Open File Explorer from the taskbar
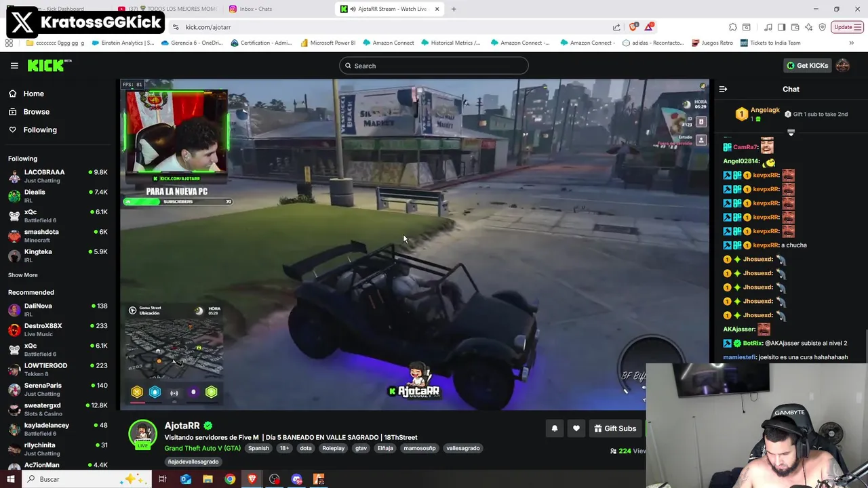868x488 pixels. (x=208, y=479)
